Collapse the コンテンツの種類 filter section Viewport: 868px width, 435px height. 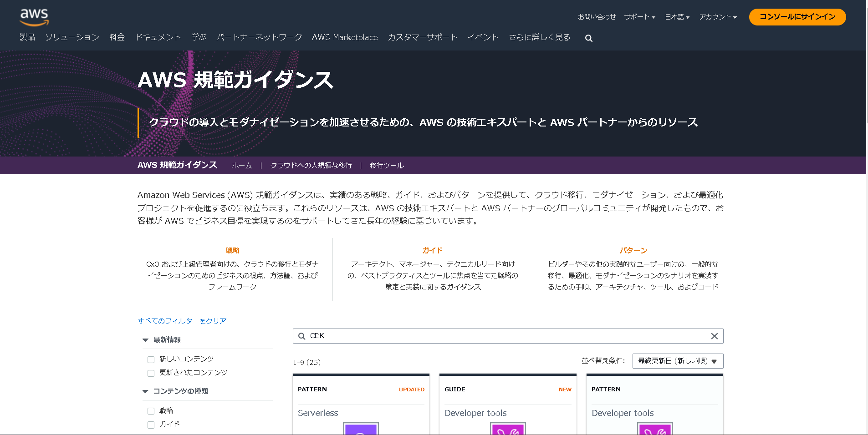[x=145, y=391]
